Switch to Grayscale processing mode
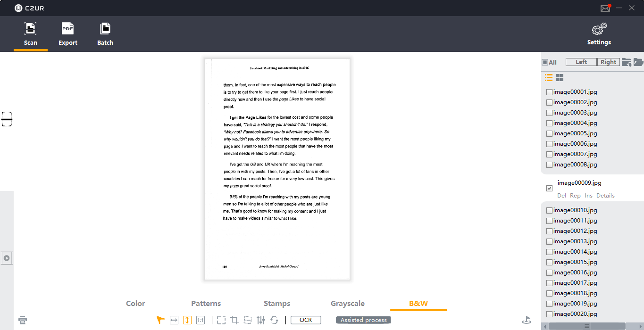This screenshot has height=330, width=644. pyautogui.click(x=348, y=303)
